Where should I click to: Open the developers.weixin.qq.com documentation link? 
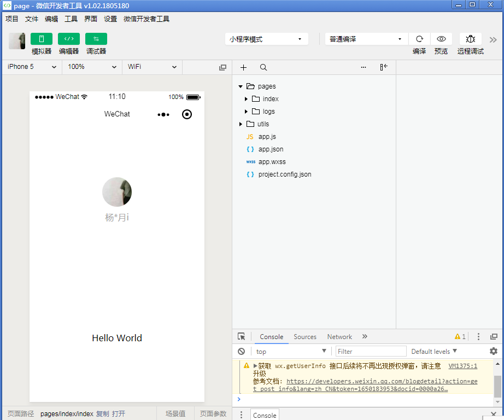coord(382,382)
